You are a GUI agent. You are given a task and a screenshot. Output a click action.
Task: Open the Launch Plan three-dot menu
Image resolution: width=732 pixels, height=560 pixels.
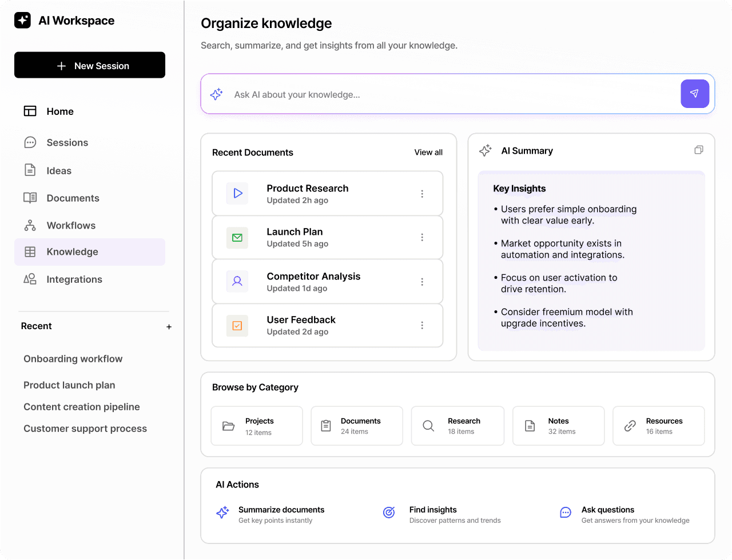coord(422,237)
